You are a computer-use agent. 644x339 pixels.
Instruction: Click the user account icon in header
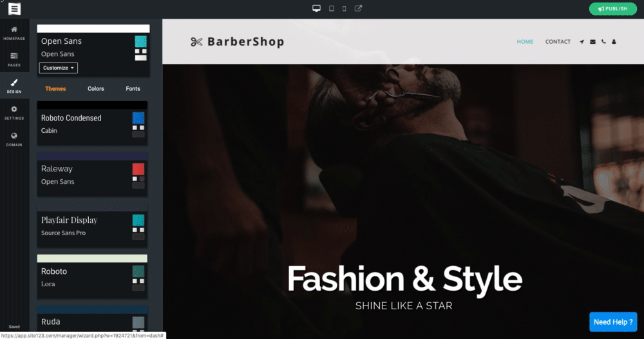614,41
